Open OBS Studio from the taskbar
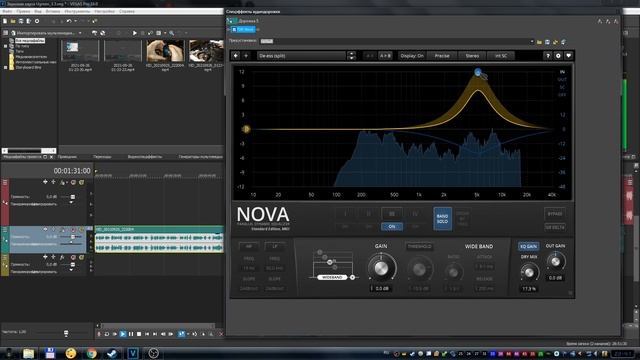This screenshot has height=360, width=640. point(153,353)
